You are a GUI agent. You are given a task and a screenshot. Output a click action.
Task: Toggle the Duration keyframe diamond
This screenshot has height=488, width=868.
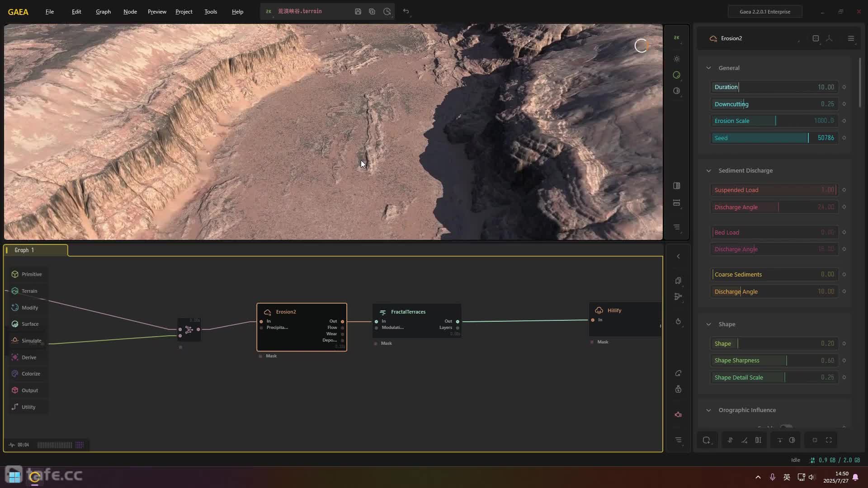click(x=844, y=87)
